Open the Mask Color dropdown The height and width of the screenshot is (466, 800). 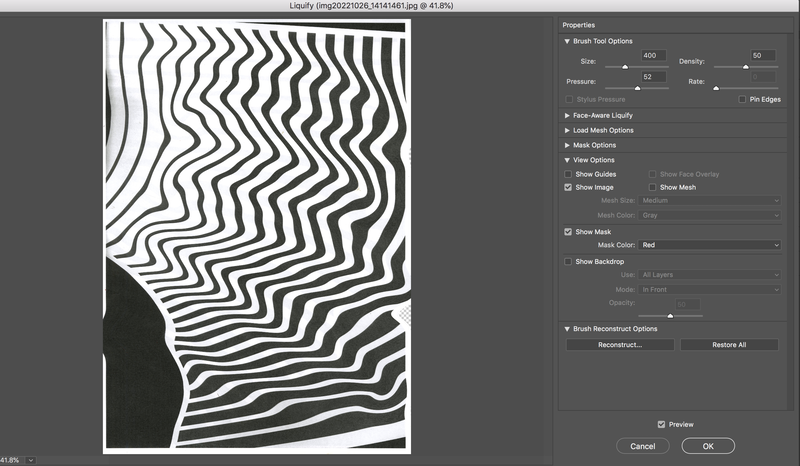(x=709, y=245)
